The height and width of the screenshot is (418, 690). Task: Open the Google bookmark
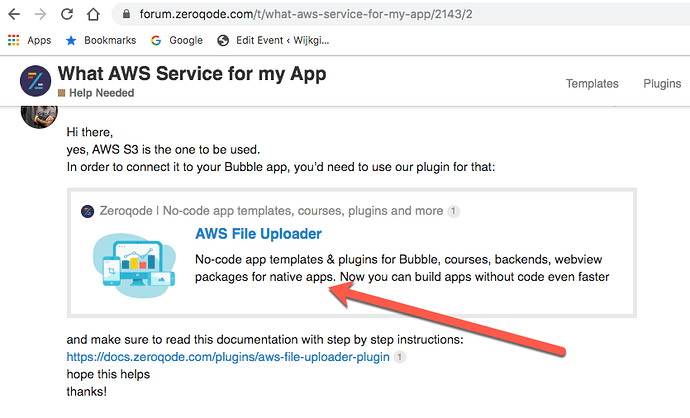(176, 40)
